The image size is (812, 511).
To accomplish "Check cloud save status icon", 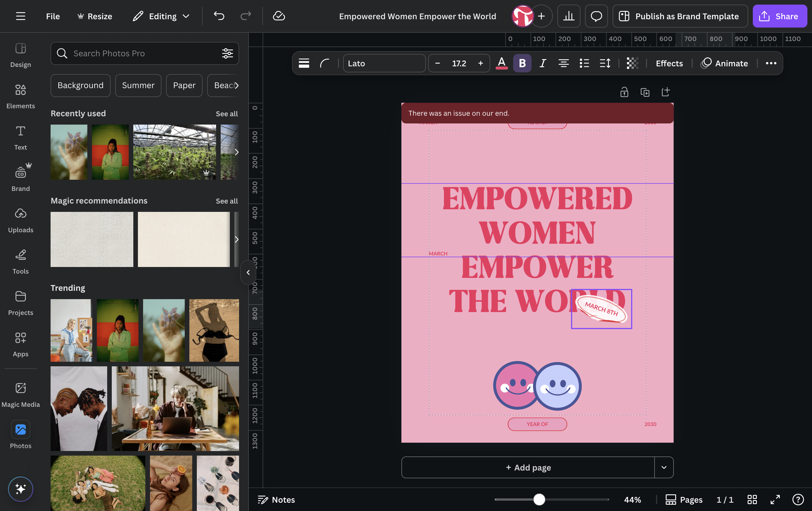I will 279,16.
